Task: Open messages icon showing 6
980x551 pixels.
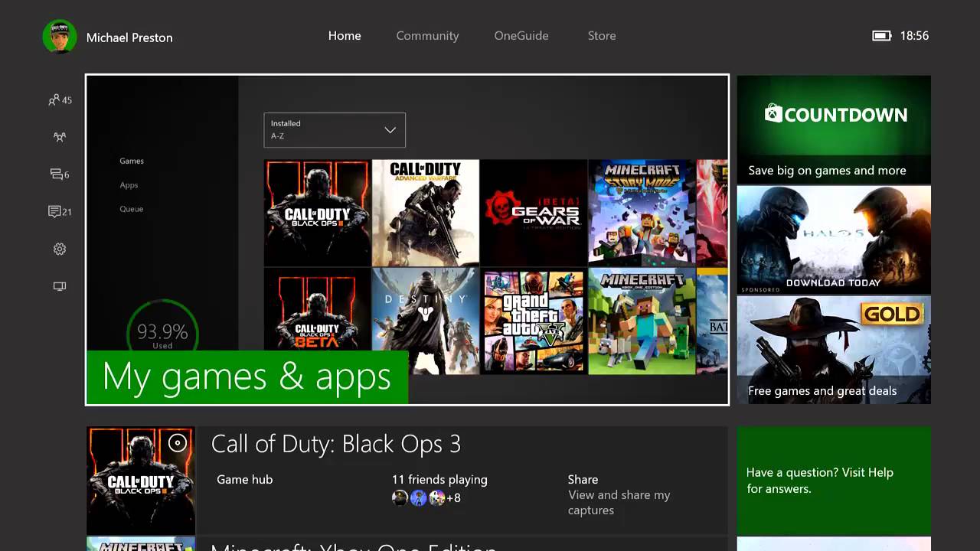Action: click(x=60, y=174)
